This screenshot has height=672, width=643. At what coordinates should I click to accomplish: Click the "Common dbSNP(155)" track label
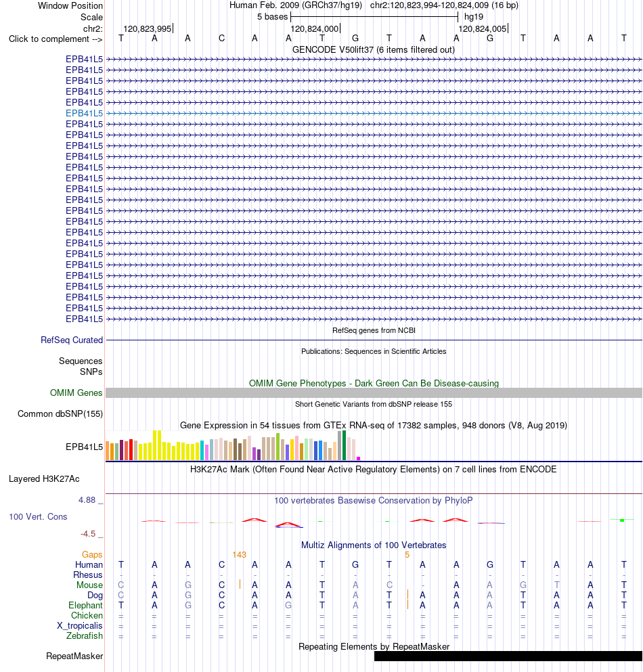(x=60, y=413)
